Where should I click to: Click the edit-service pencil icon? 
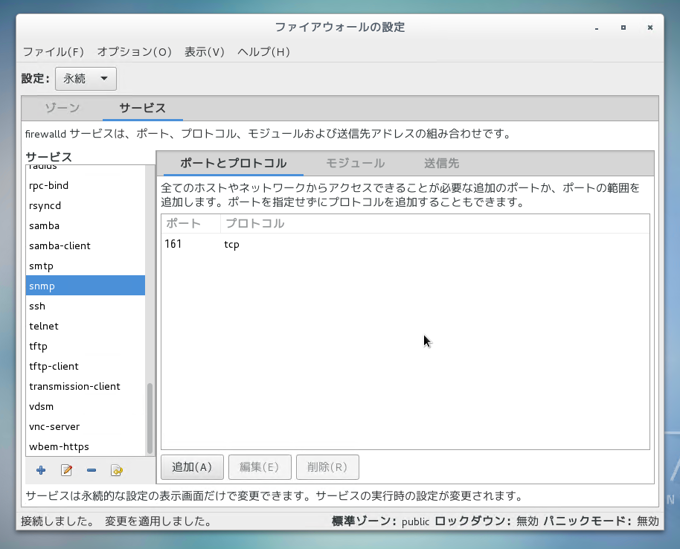point(66,470)
